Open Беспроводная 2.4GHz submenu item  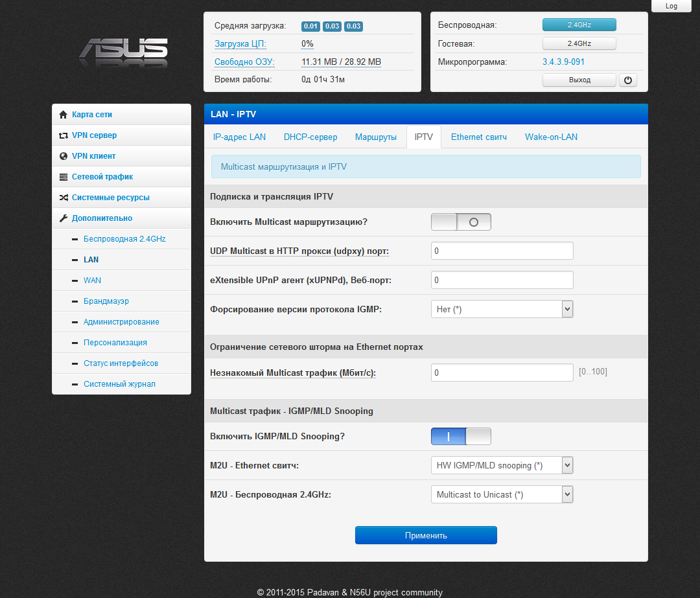click(x=121, y=239)
